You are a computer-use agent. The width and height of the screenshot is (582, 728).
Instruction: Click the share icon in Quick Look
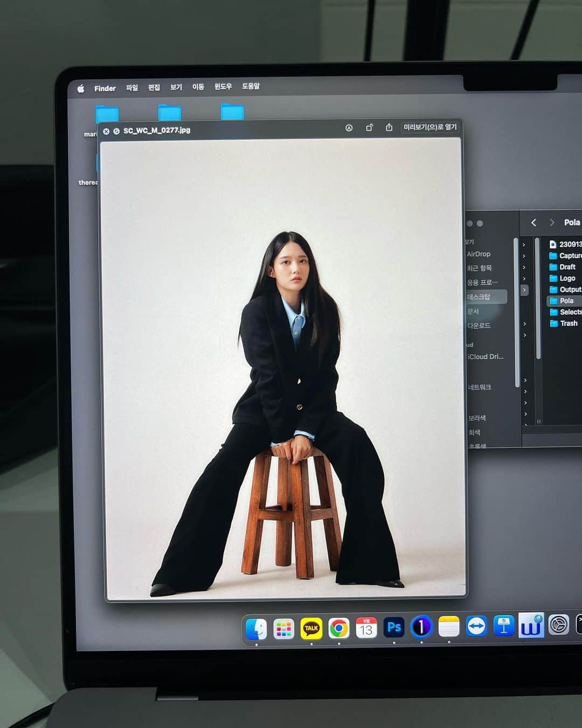point(389,127)
